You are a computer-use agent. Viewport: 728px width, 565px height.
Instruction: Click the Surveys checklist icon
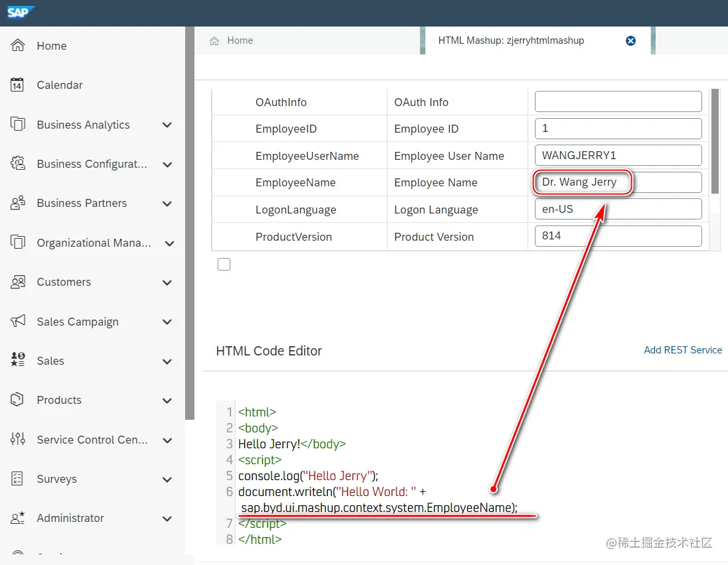click(17, 478)
